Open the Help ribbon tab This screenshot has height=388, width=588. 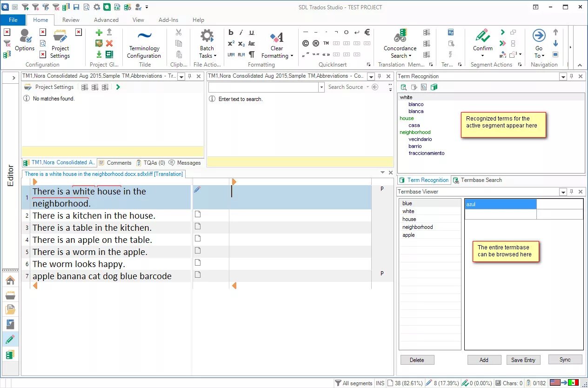[199, 20]
